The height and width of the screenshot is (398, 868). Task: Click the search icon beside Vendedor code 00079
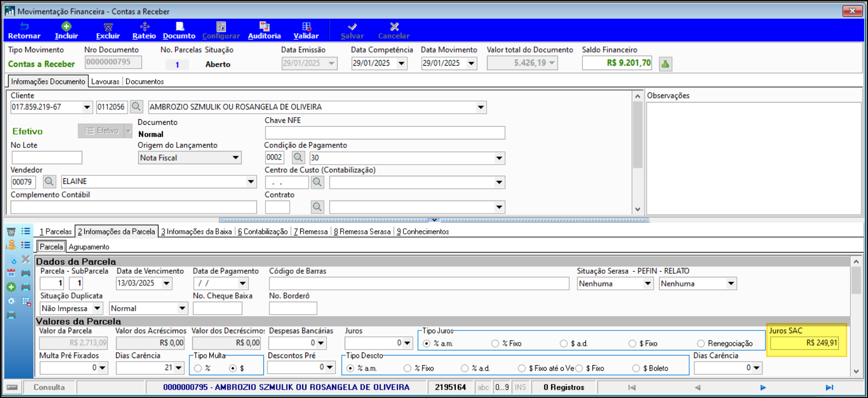tap(49, 181)
